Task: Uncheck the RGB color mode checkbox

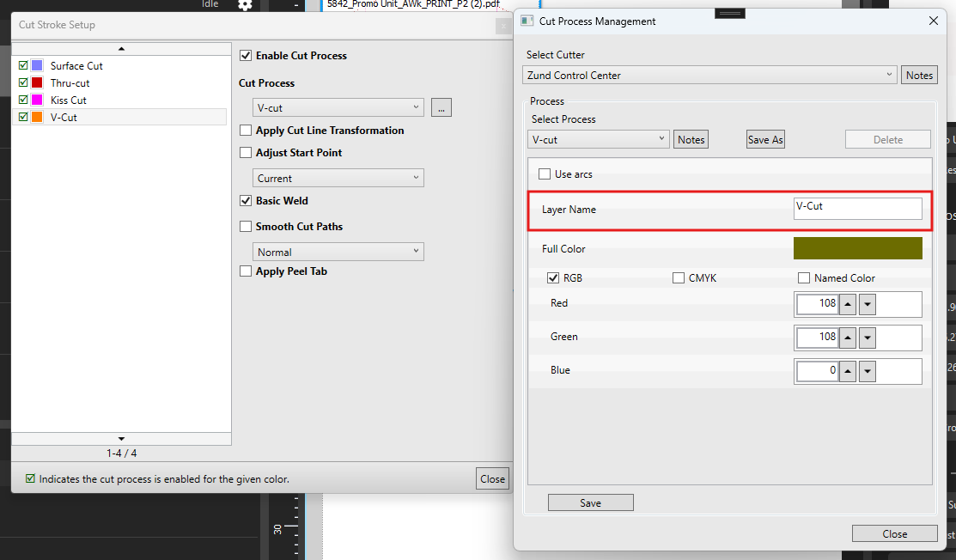Action: click(553, 278)
